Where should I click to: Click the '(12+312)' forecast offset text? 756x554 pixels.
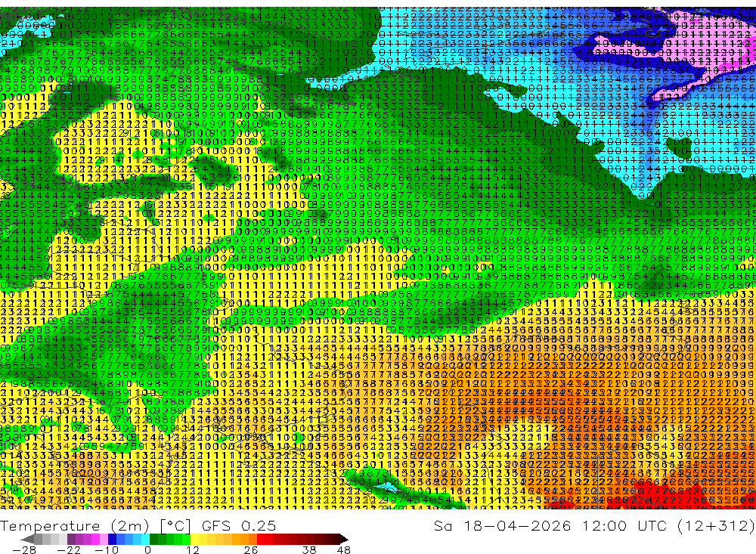tap(716, 526)
